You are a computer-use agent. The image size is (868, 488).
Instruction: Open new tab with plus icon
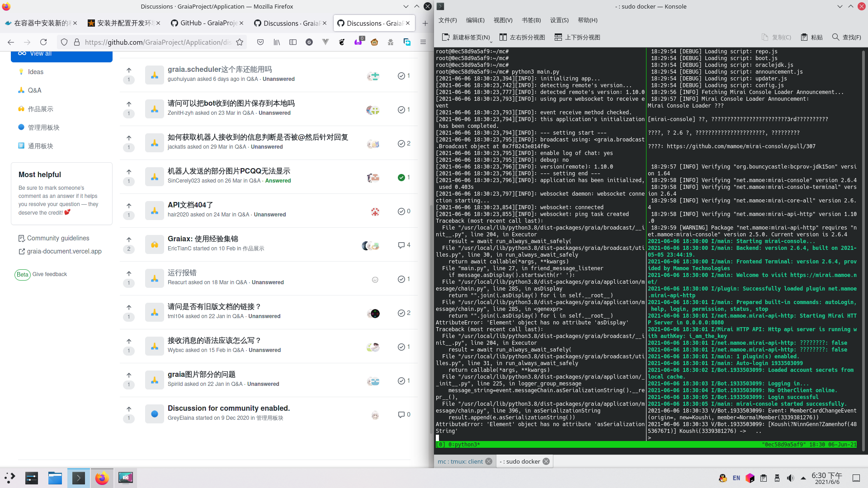(425, 23)
